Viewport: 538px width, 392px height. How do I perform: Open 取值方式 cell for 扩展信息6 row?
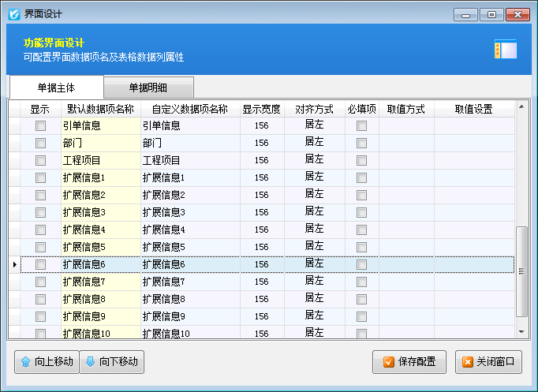(x=406, y=264)
